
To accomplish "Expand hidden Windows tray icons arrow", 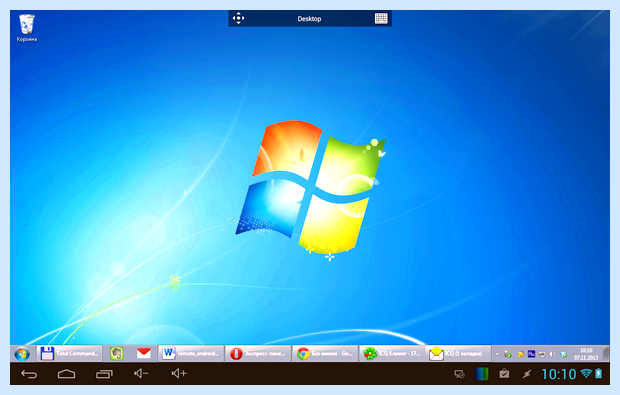I will click(497, 354).
